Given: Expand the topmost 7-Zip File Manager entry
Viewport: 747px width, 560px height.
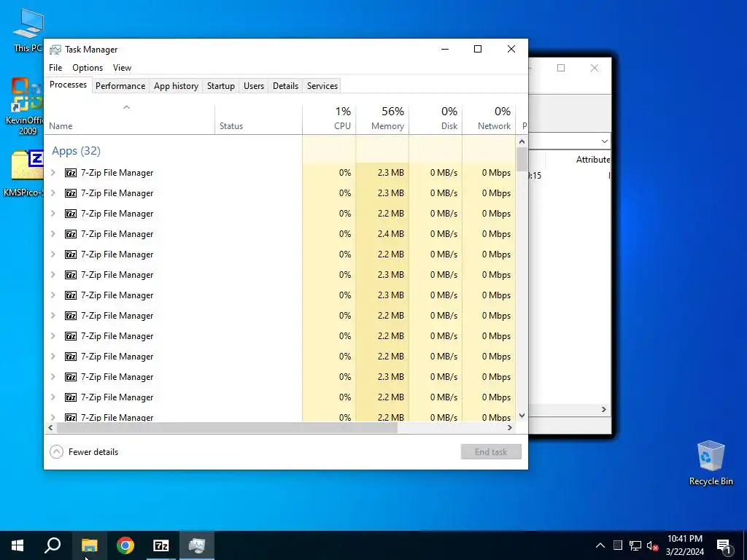Looking at the screenshot, I should (53, 173).
